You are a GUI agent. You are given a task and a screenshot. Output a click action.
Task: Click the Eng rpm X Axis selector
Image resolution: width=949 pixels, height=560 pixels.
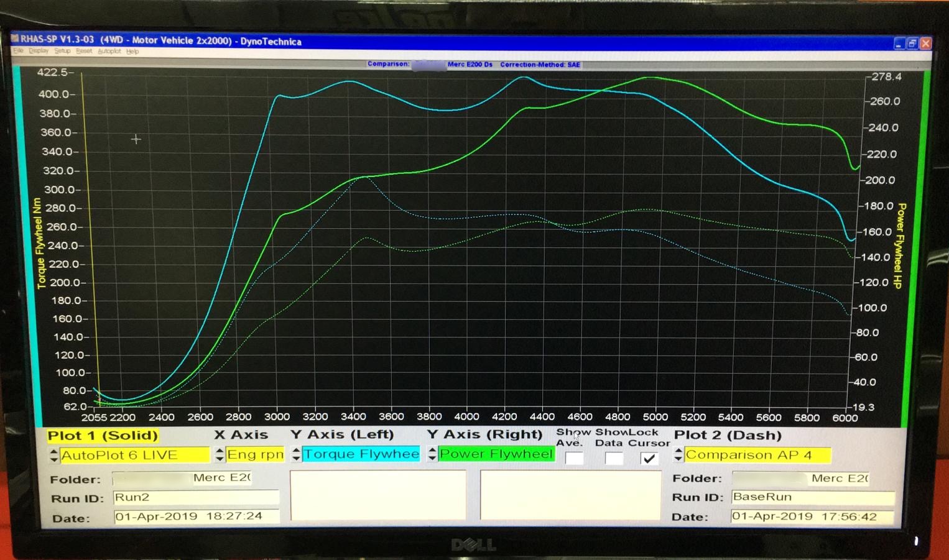coord(255,454)
